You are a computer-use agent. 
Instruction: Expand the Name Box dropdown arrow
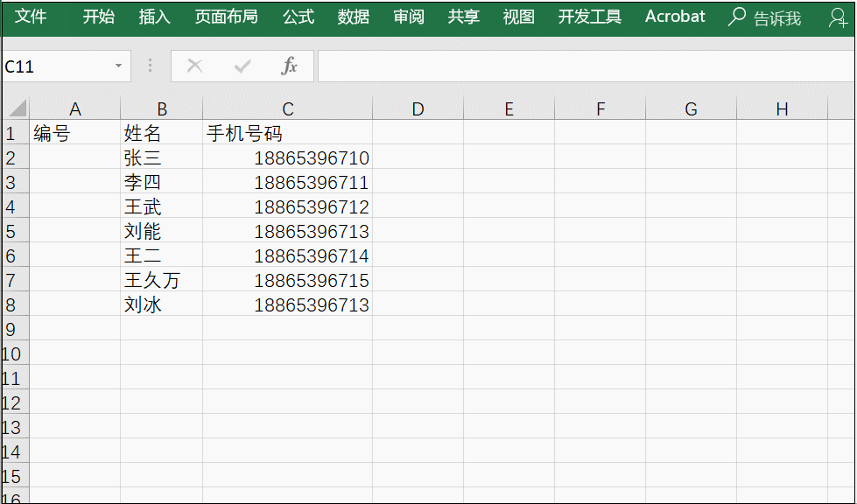pos(118,66)
